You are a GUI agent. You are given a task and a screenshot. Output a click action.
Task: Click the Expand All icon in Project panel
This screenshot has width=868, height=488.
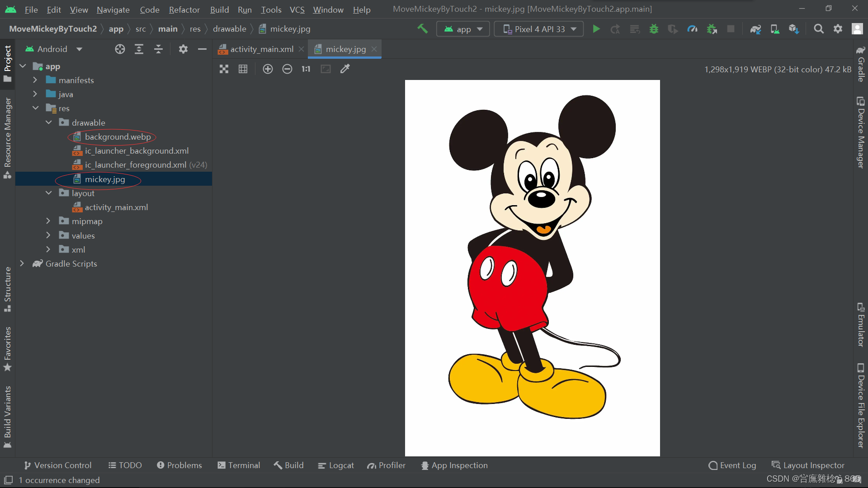pos(139,49)
